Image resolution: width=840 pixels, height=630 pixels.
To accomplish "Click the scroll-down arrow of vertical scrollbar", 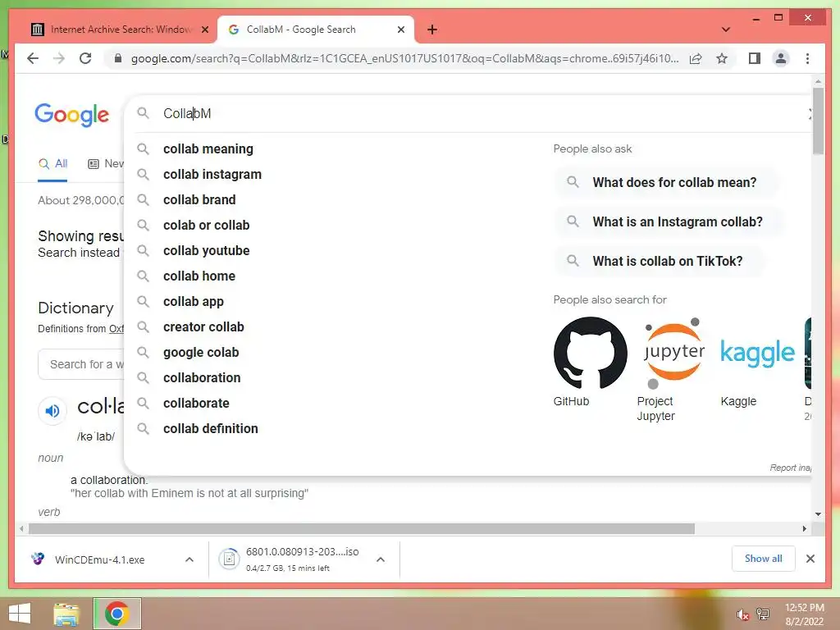I will click(x=818, y=514).
